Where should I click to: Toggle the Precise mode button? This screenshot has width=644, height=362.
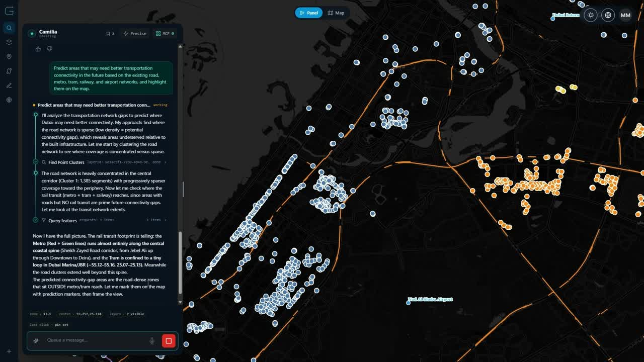pyautogui.click(x=135, y=34)
